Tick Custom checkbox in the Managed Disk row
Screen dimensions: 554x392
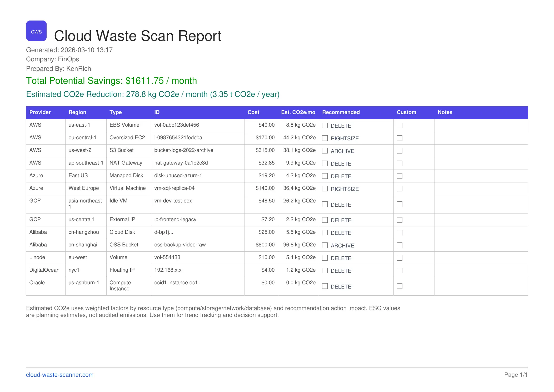coord(400,176)
